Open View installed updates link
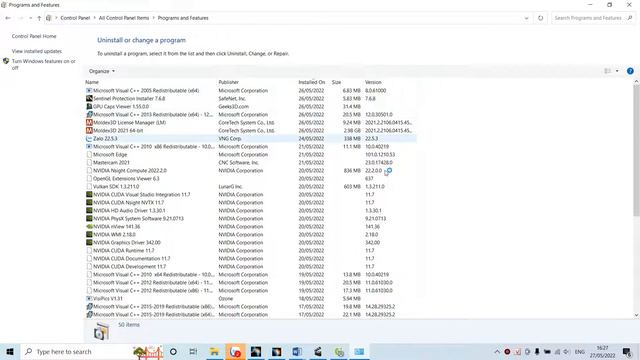This screenshot has height=360, width=640. click(37, 51)
